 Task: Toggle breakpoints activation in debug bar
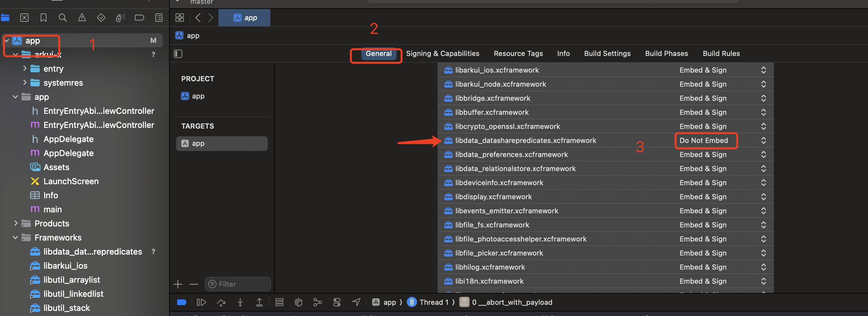182,302
